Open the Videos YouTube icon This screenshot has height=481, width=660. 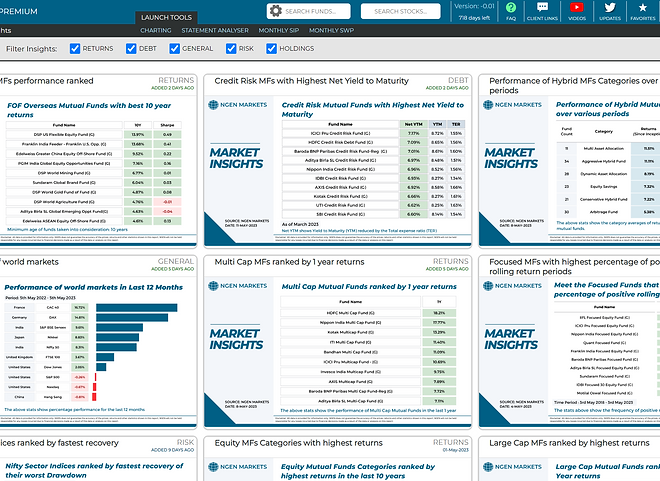[577, 7]
